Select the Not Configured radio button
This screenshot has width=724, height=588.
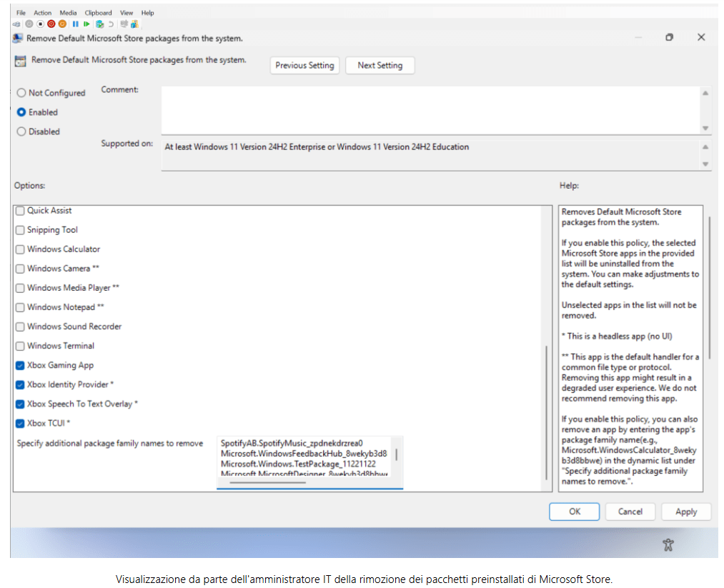[x=21, y=93]
